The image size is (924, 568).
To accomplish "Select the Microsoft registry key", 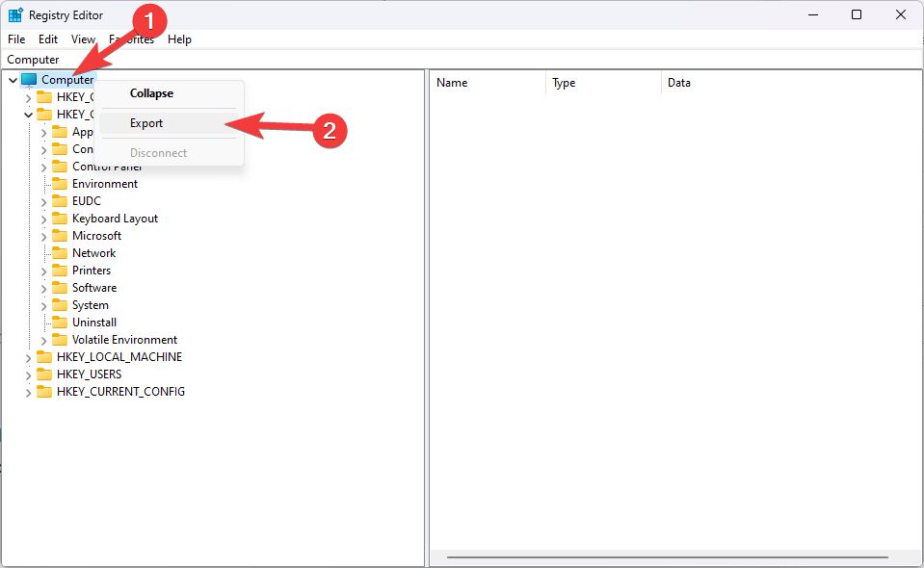I will click(96, 236).
